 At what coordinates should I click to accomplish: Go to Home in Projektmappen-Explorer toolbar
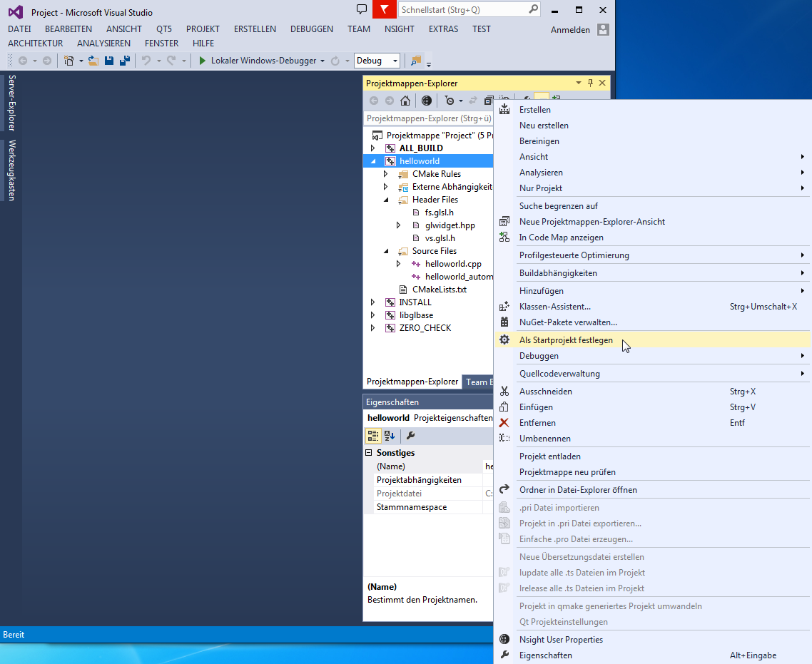coord(405,101)
